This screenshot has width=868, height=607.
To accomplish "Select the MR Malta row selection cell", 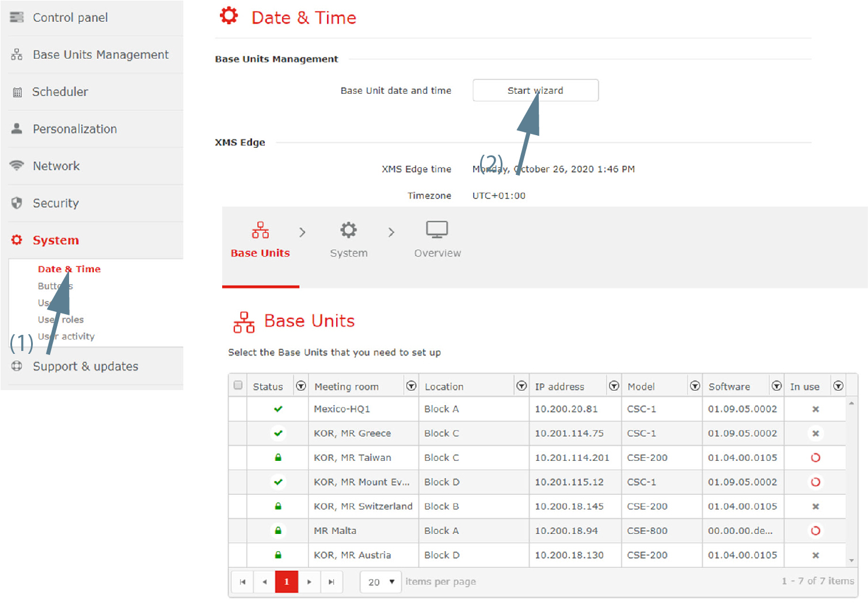I will (x=238, y=531).
